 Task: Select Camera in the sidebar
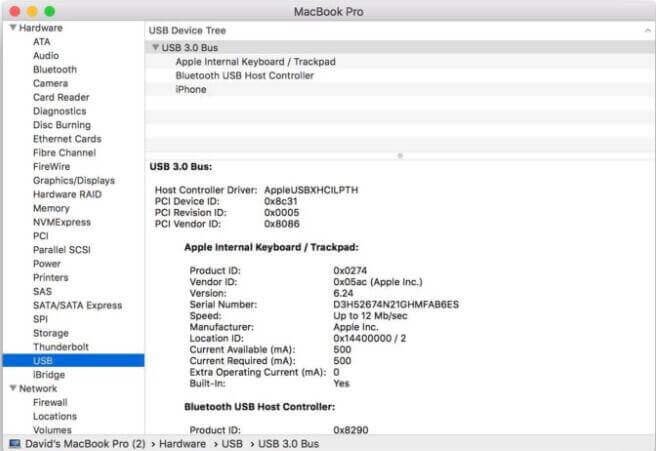(50, 83)
